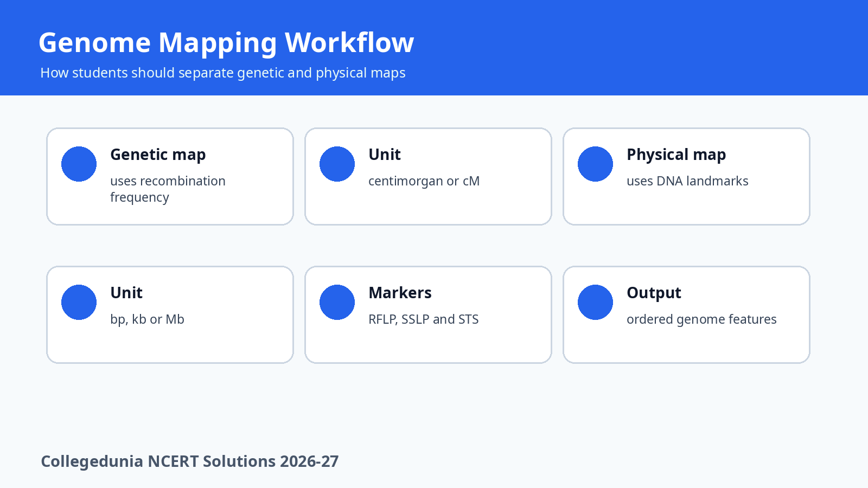
Task: Click the blue circle beside Genetic map
Action: (x=79, y=164)
